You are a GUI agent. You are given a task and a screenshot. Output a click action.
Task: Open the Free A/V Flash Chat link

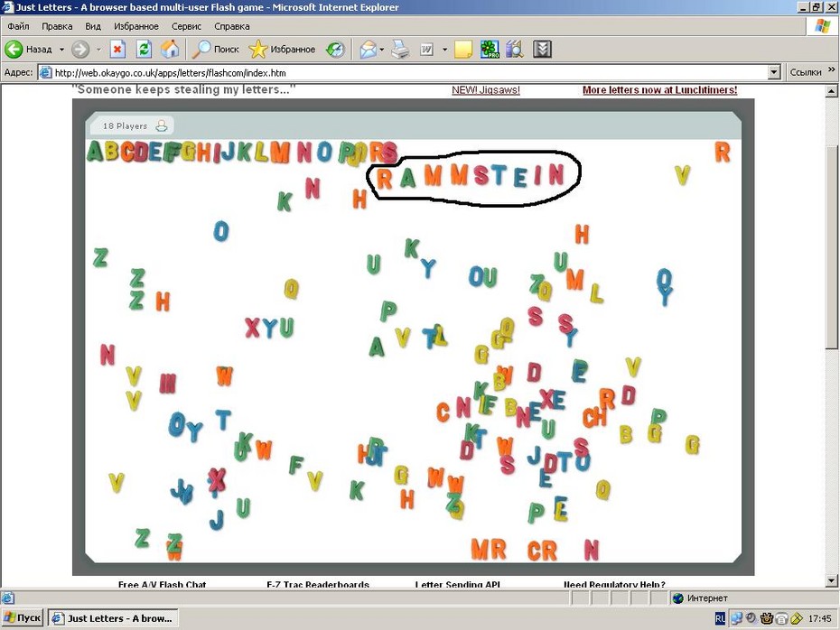[x=163, y=585]
